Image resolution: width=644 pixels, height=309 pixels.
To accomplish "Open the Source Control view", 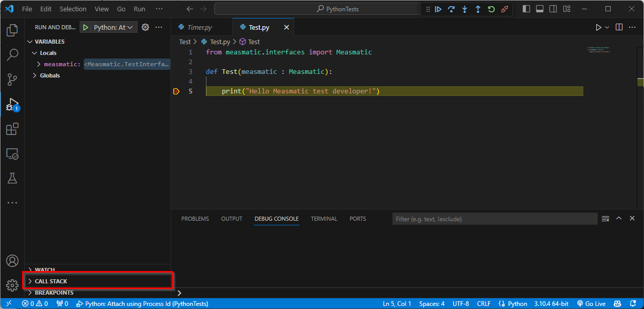I will (12, 80).
